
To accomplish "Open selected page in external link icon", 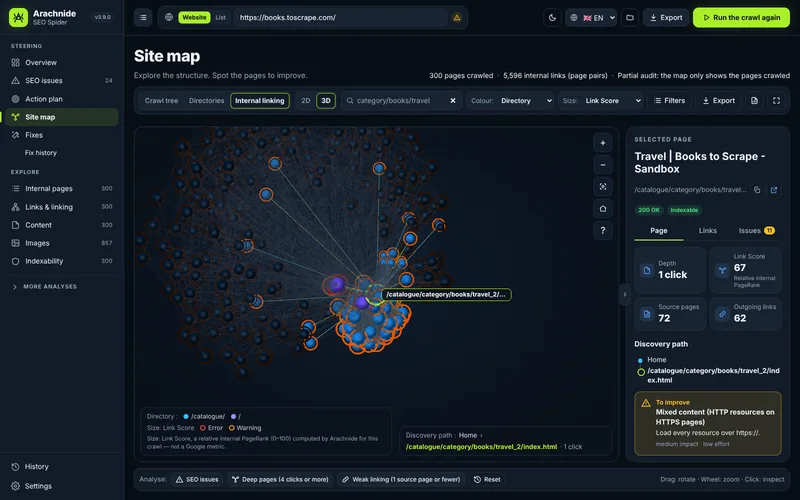I will coord(774,190).
